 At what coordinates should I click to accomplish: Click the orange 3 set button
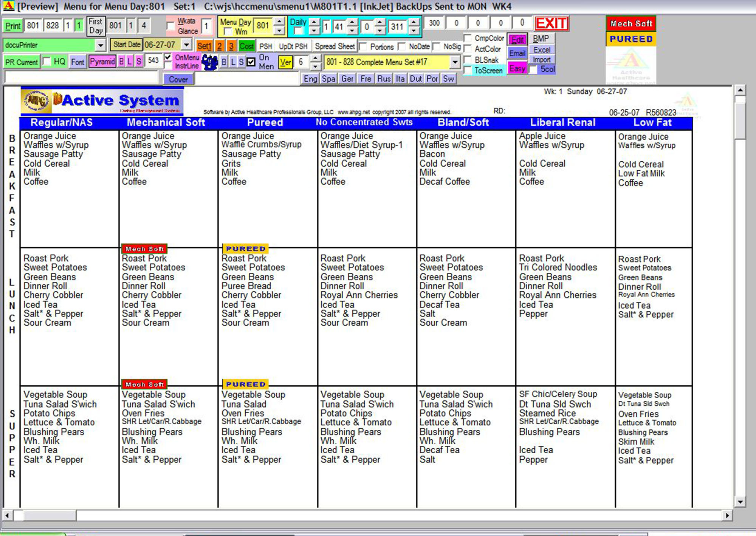(231, 46)
